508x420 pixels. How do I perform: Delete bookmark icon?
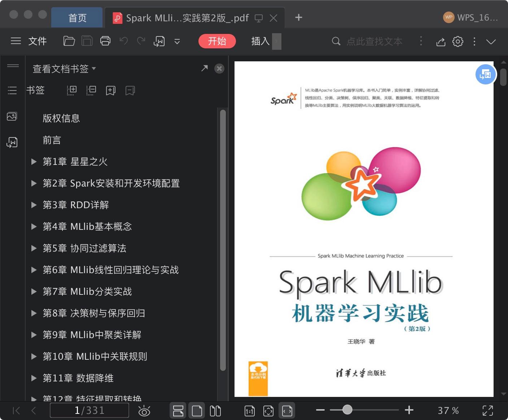coord(130,91)
